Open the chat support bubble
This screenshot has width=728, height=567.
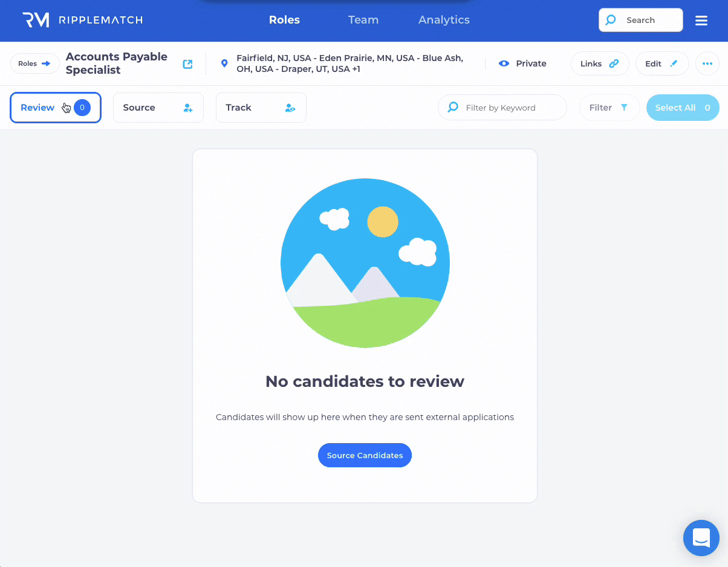tap(701, 537)
